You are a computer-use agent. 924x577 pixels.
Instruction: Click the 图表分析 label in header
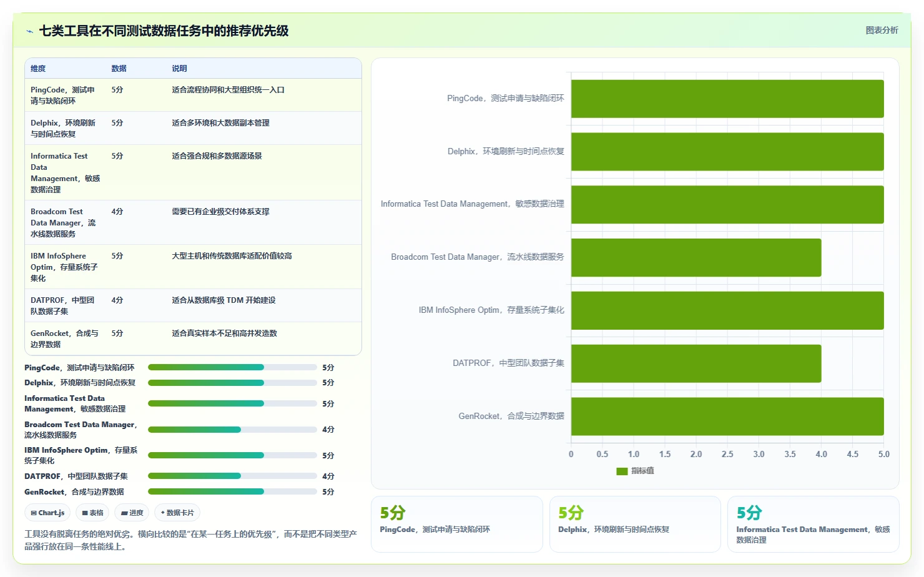(882, 30)
